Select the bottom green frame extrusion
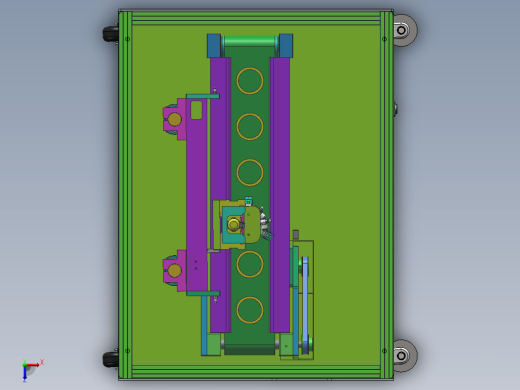Screen dimensions: 520x390 [256, 372]
